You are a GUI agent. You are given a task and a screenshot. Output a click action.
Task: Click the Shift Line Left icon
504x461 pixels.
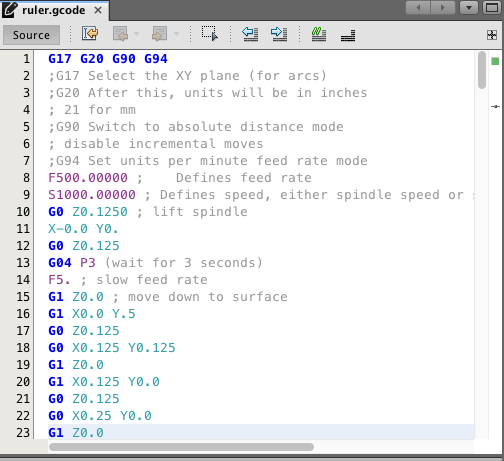click(250, 34)
